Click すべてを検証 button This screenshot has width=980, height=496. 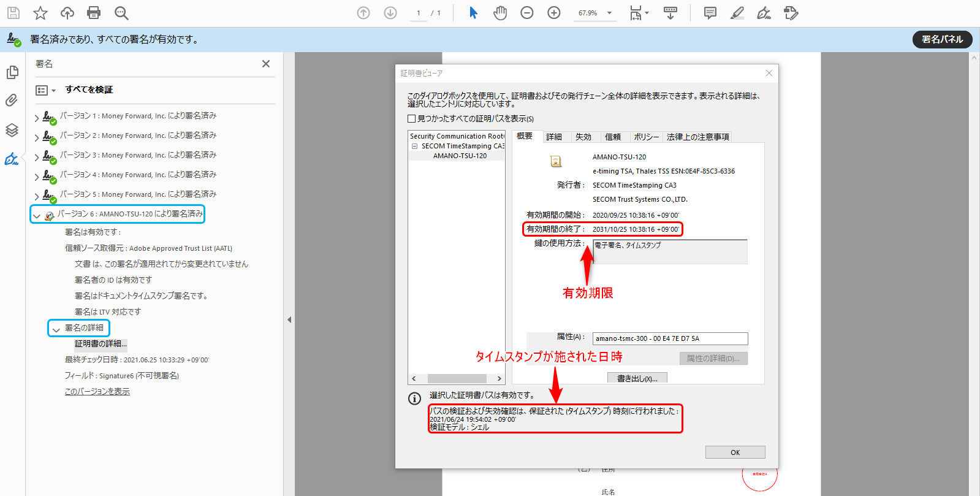[89, 90]
